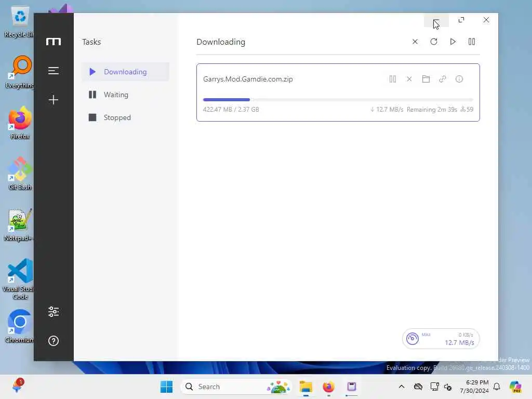Select the Waiting tab
The image size is (532, 399).
125,95
